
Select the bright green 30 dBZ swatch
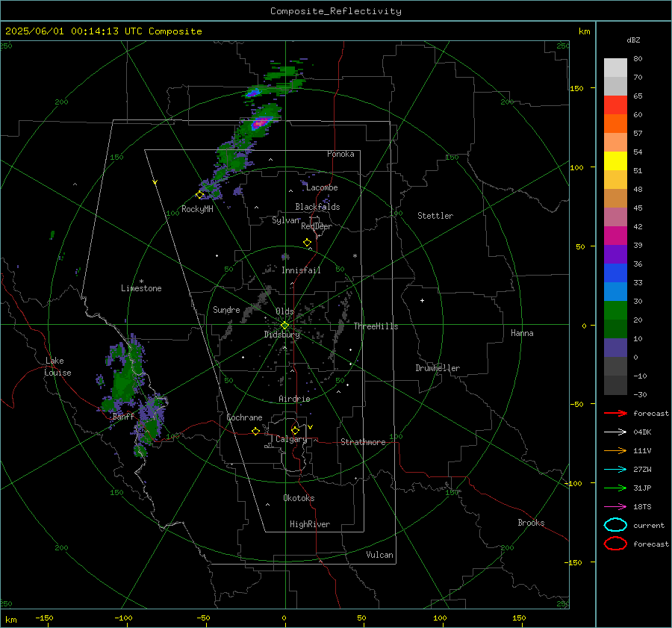(x=615, y=311)
